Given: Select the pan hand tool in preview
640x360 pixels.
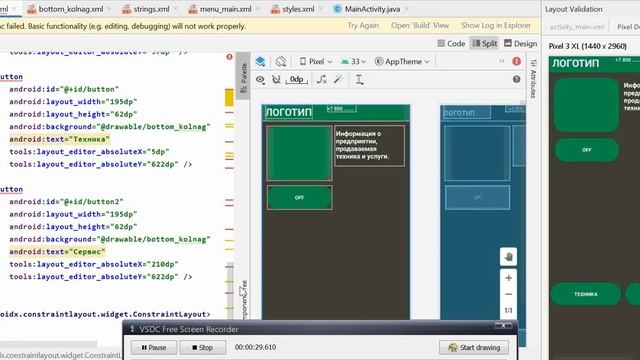Looking at the screenshot, I should [x=508, y=257].
